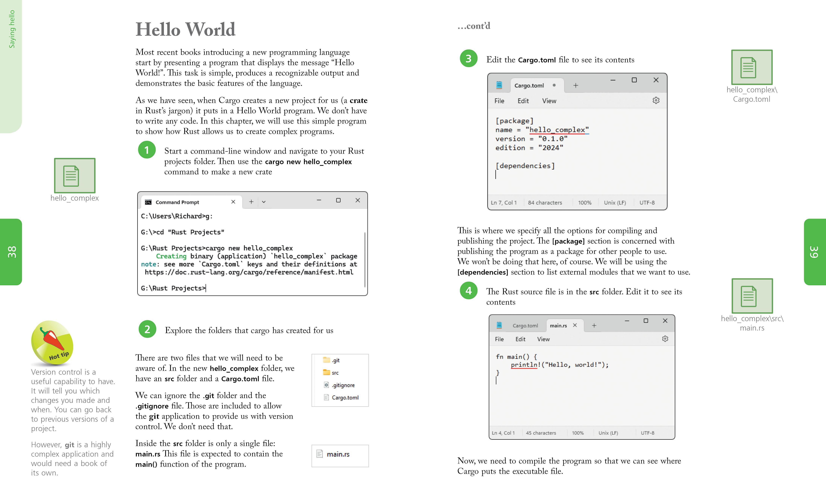Open the File menu in the main.rs Notepad window
826x504 pixels.
[x=499, y=339]
